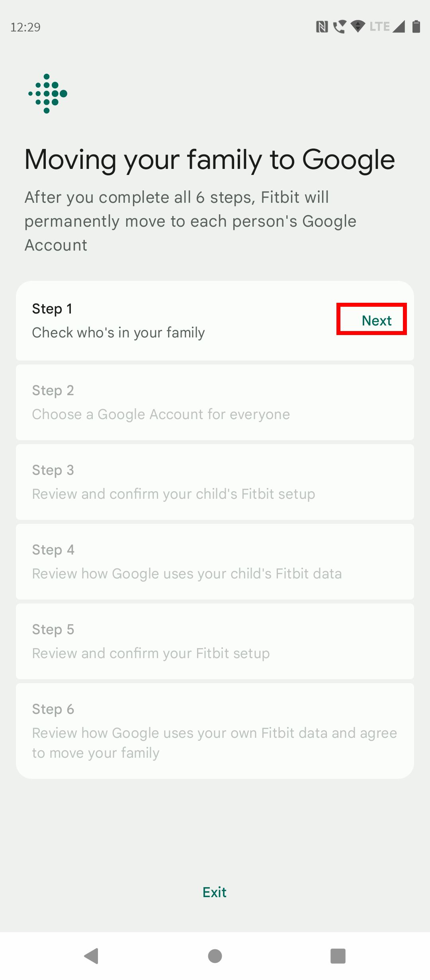Exit the family migration flow
This screenshot has width=430, height=980.
(x=215, y=892)
